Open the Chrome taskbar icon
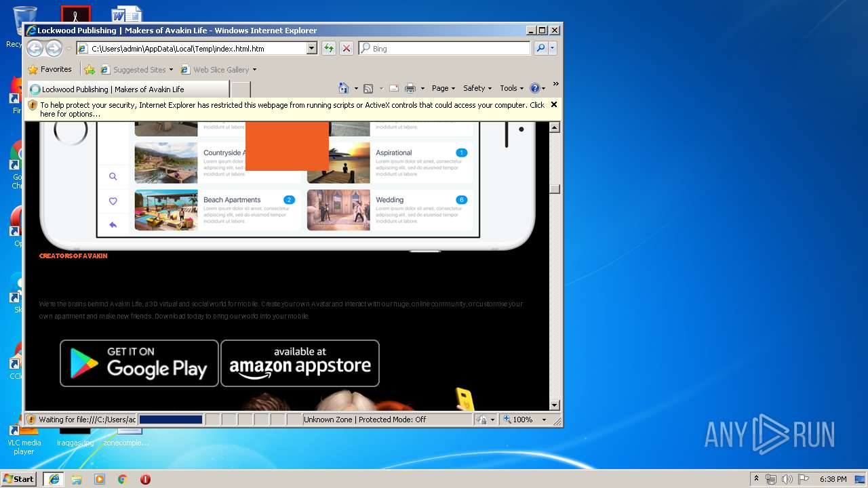868x488 pixels. [x=123, y=479]
